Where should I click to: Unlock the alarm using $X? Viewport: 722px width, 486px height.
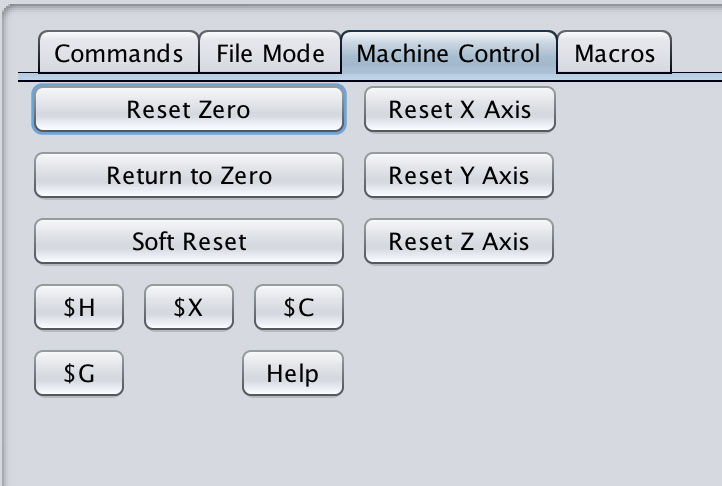pyautogui.click(x=188, y=308)
